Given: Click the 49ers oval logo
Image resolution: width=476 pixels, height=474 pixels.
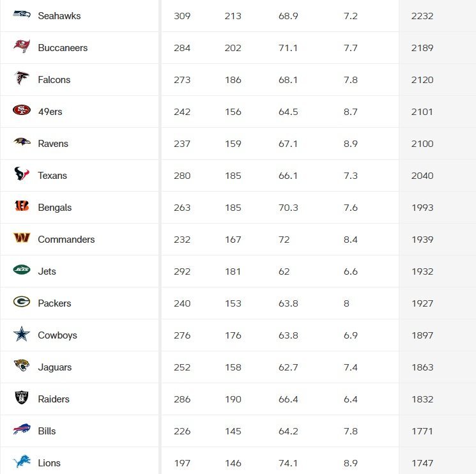Looking at the screenshot, I should [22, 110].
